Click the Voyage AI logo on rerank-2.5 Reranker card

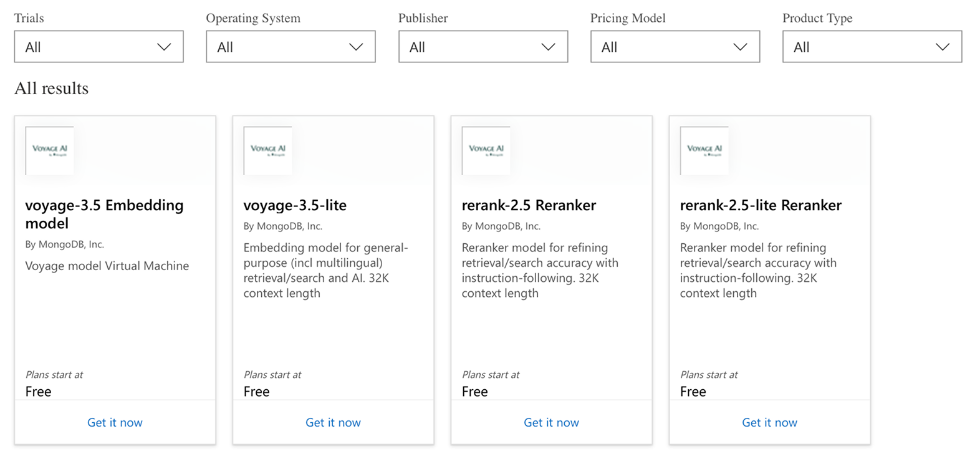486,150
